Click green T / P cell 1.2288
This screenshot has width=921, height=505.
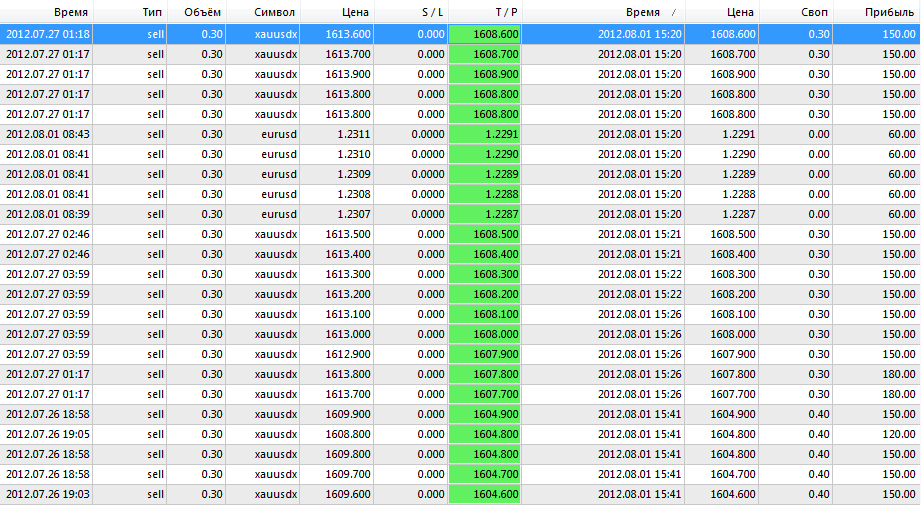coord(485,194)
